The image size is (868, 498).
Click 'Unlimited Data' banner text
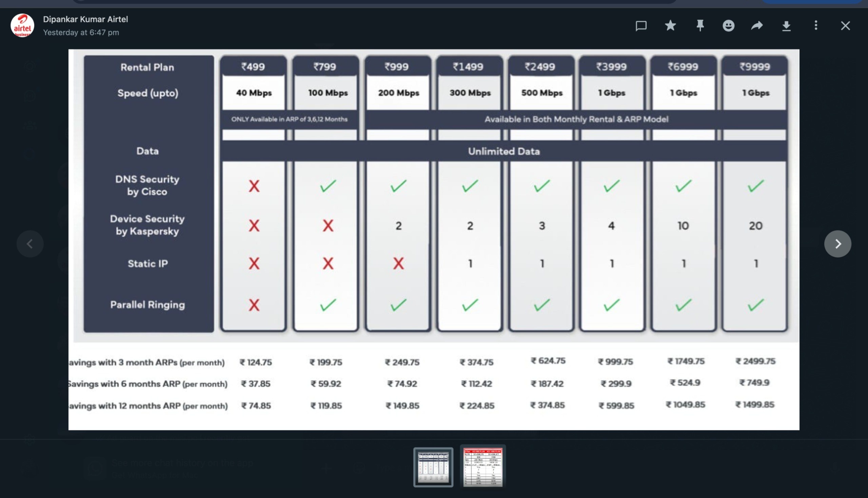504,151
